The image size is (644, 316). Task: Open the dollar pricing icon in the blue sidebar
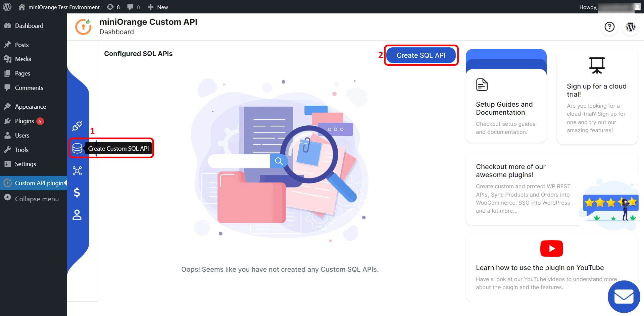[x=77, y=193]
